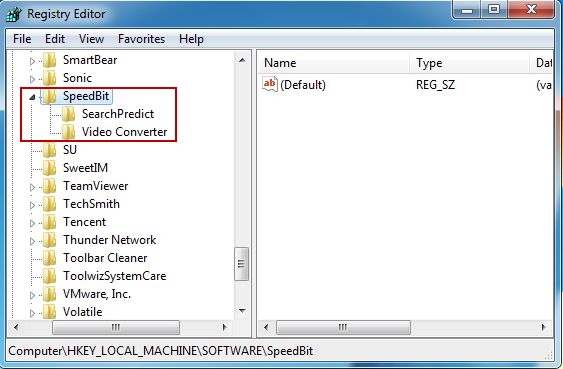Viewport: 563px width, 369px height.
Task: Click the Registry Editor title bar icon
Action: click(x=14, y=14)
